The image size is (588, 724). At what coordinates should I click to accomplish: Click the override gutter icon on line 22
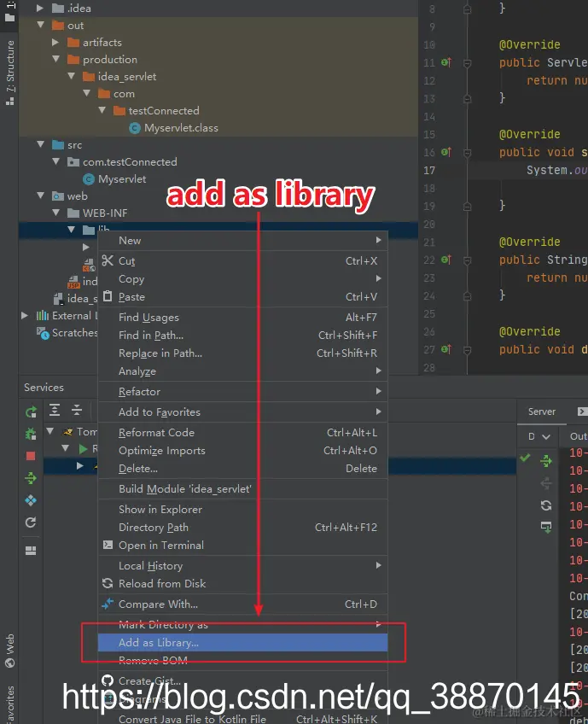(x=446, y=260)
